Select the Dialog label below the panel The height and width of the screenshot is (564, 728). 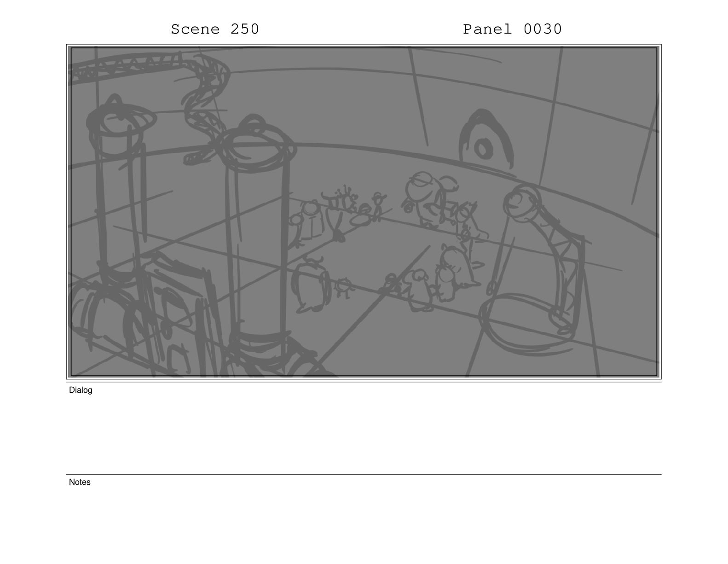coord(81,390)
